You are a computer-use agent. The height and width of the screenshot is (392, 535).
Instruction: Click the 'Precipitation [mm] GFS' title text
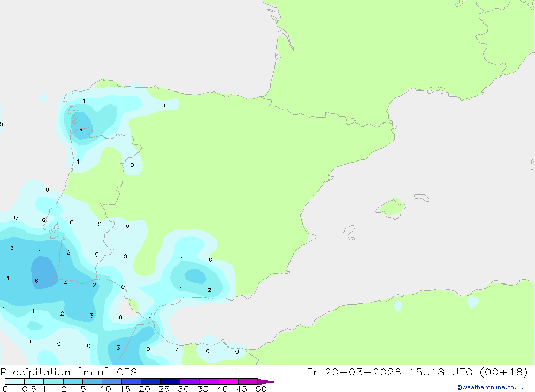click(68, 372)
